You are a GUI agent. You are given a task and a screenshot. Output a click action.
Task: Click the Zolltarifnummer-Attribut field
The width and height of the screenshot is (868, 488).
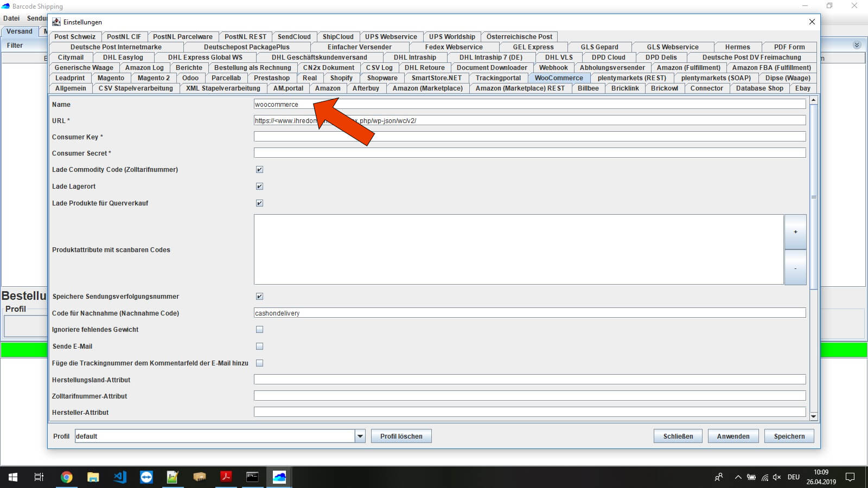click(x=529, y=396)
